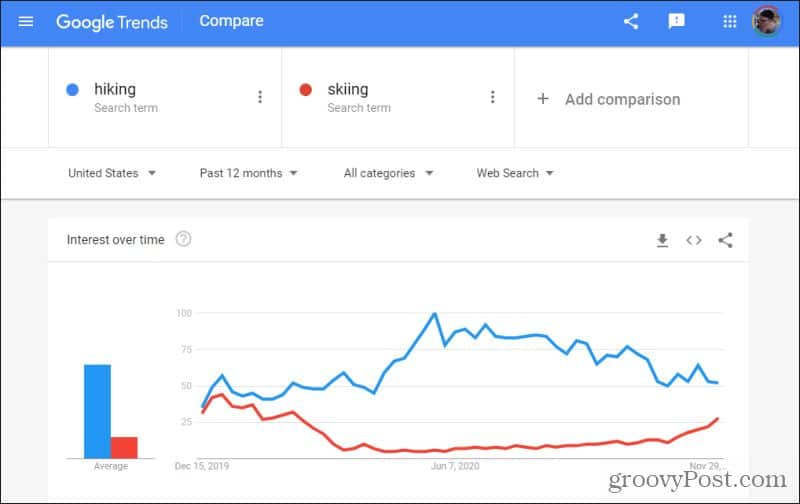Open the account profile avatar

[768, 21]
